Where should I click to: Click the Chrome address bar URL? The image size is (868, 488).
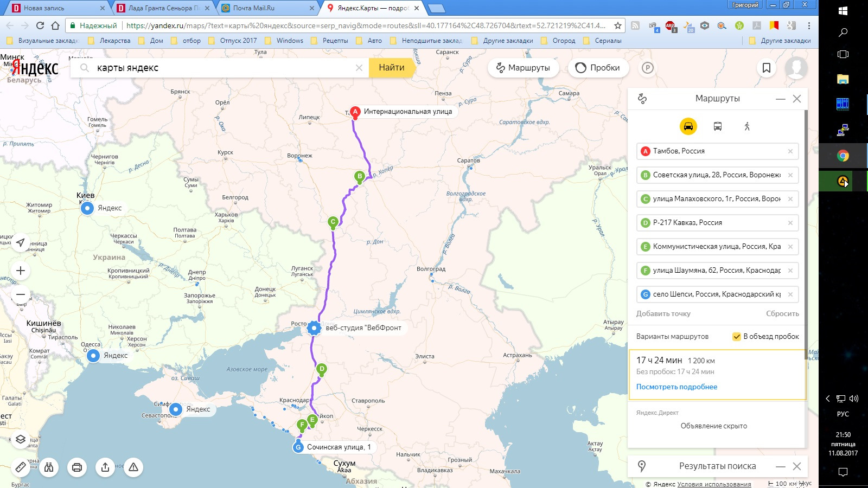tap(366, 25)
